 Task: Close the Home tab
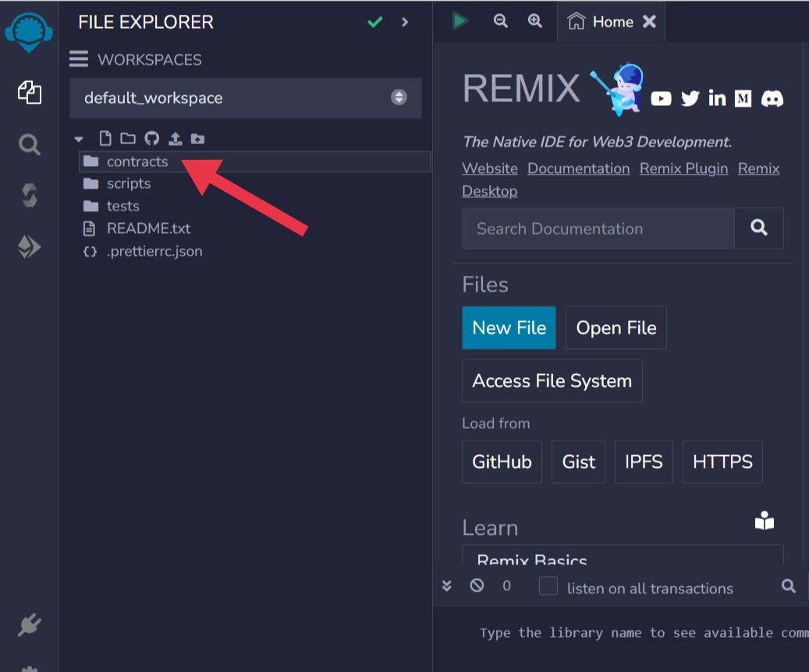tap(649, 21)
